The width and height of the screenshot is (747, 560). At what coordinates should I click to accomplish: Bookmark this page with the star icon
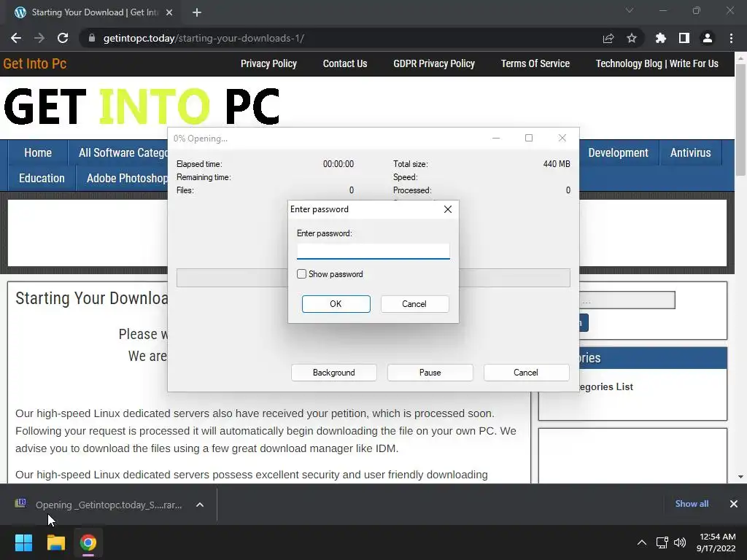coord(632,38)
